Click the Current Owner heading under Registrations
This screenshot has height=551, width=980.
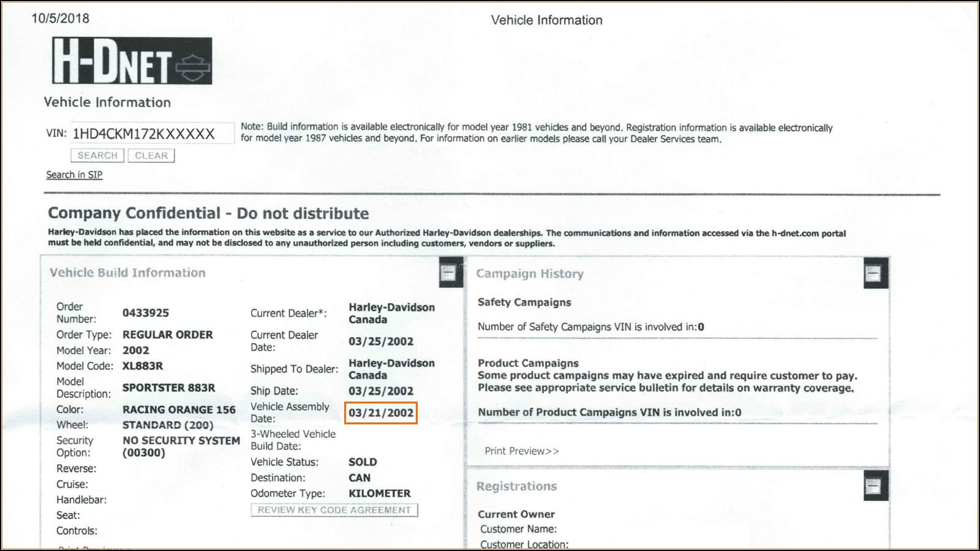pos(516,514)
